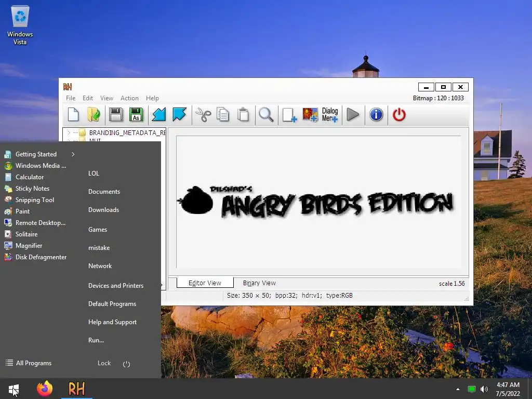
Task: Click the green monitor tray icon
Action: (472, 389)
